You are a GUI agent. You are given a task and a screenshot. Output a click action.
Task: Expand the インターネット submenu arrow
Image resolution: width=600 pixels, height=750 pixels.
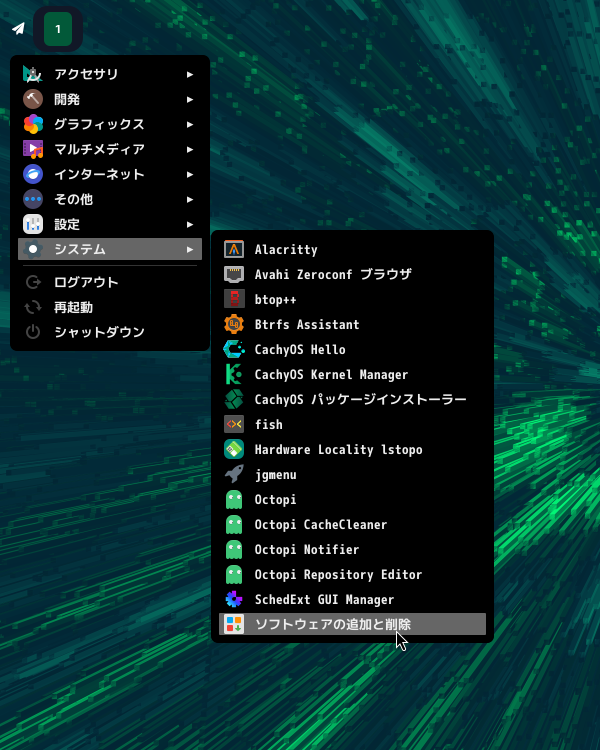pos(190,174)
